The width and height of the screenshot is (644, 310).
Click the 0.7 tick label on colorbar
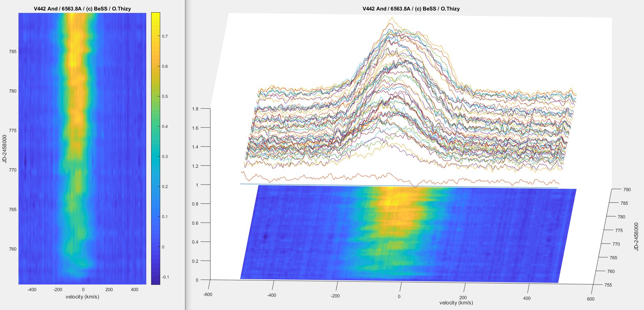click(x=165, y=36)
